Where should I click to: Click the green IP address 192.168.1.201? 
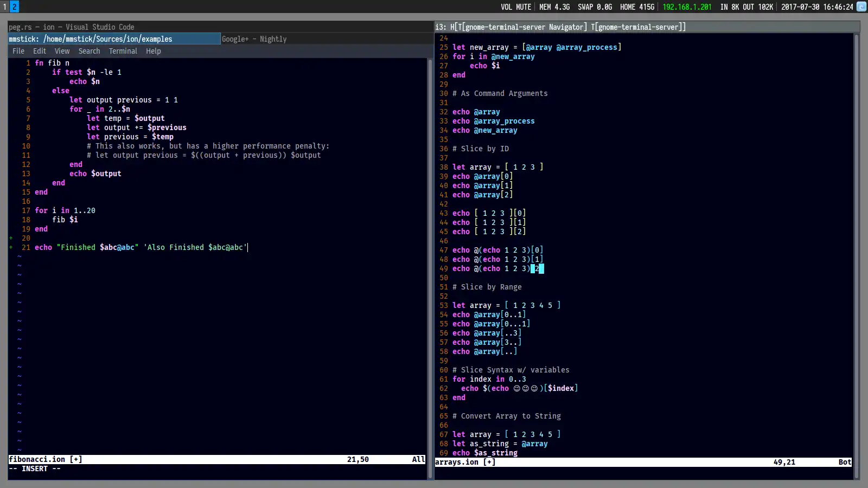pos(687,7)
